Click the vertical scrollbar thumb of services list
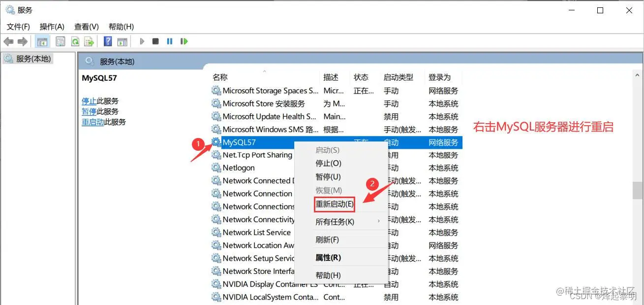 (x=638, y=190)
